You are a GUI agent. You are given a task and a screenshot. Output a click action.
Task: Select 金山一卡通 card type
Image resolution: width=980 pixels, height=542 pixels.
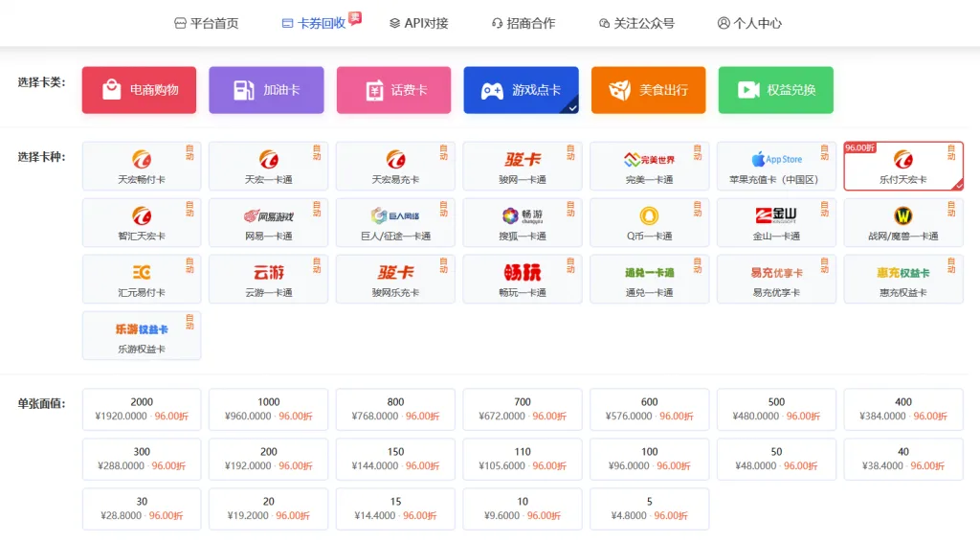776,222
